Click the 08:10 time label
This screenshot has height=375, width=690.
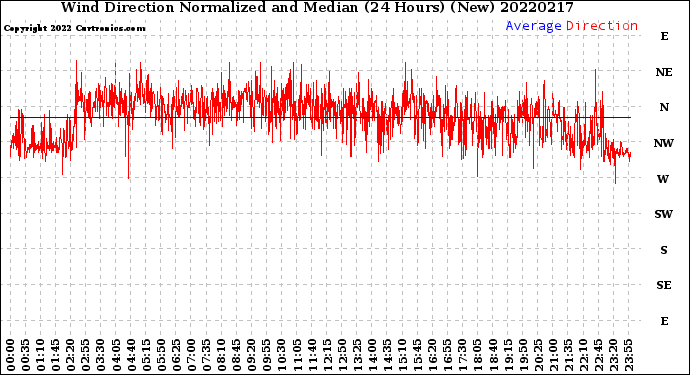pyautogui.click(x=221, y=356)
